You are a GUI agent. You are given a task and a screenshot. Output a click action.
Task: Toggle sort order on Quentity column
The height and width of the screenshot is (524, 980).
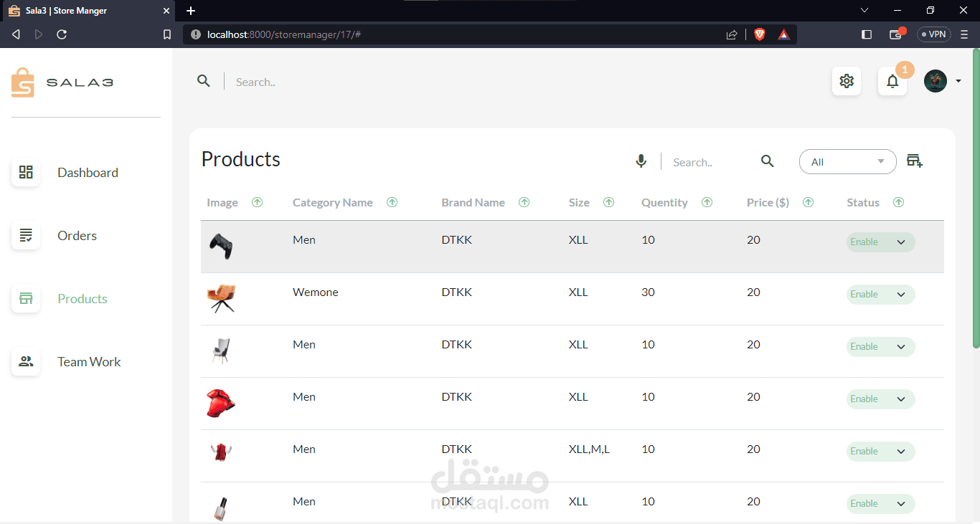coord(707,202)
